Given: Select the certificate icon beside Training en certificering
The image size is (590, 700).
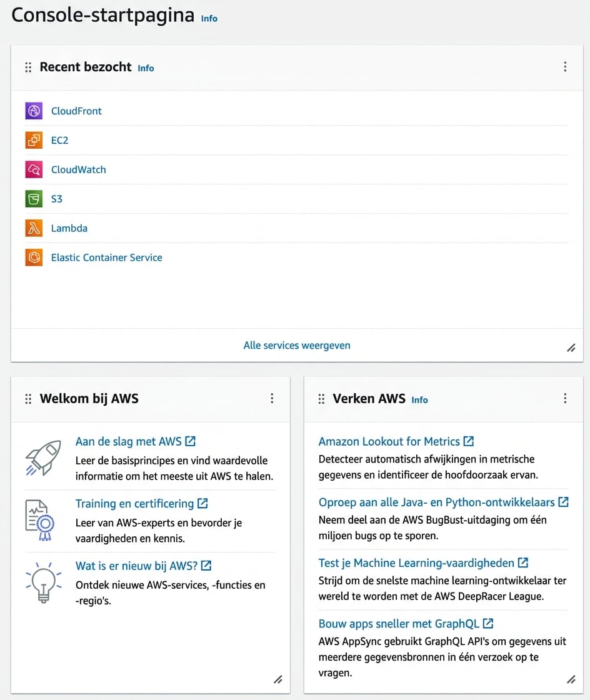Looking at the screenshot, I should point(42,520).
